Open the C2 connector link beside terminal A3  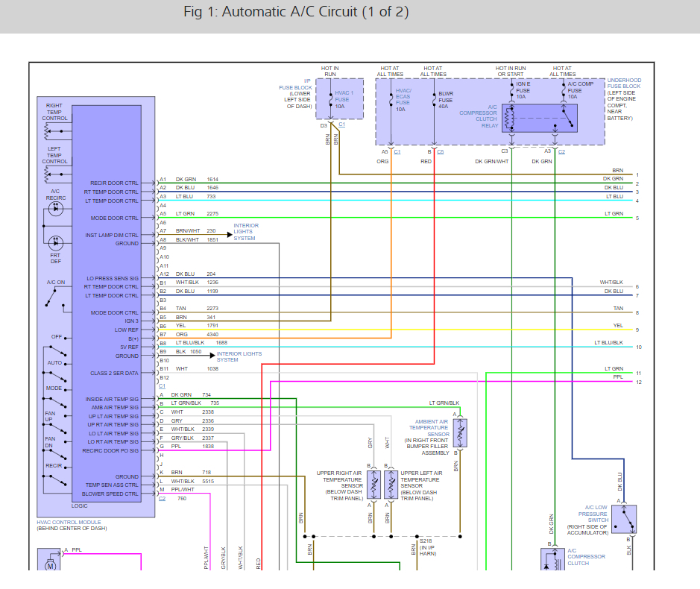click(x=561, y=151)
